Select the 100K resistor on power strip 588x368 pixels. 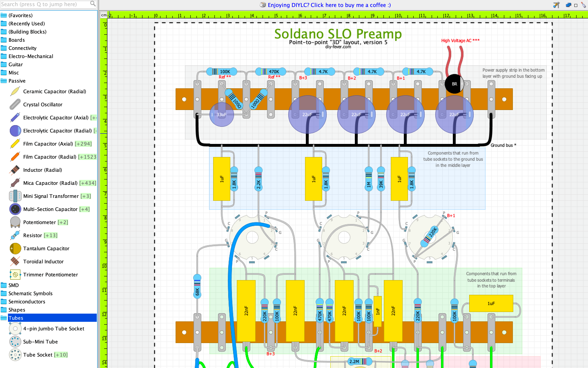pyautogui.click(x=222, y=72)
